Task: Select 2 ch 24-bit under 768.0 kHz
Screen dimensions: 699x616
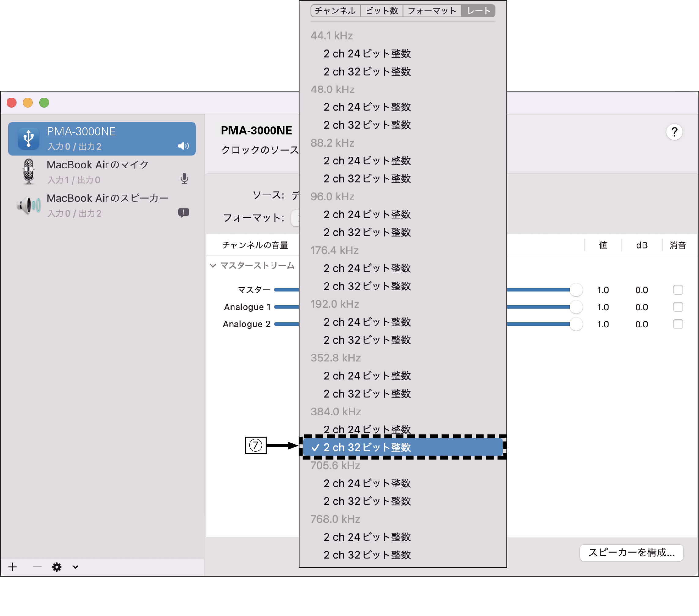Action: coord(367,537)
